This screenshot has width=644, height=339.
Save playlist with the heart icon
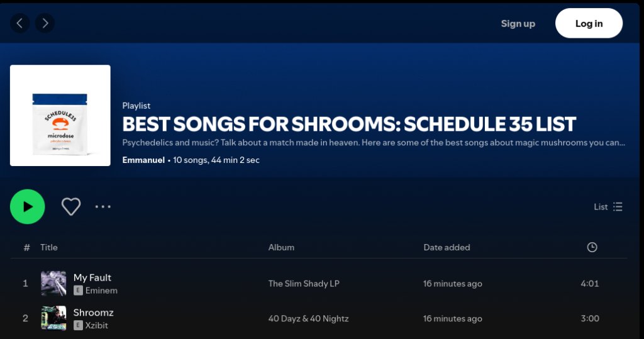tap(71, 206)
